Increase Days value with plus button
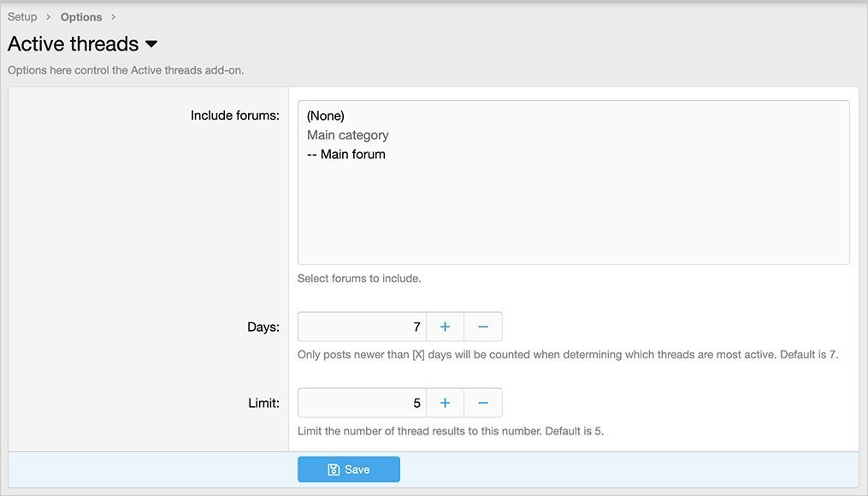 point(445,327)
